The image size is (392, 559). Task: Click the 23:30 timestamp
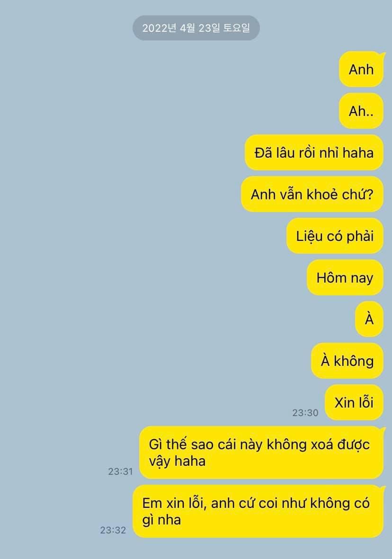pyautogui.click(x=305, y=413)
